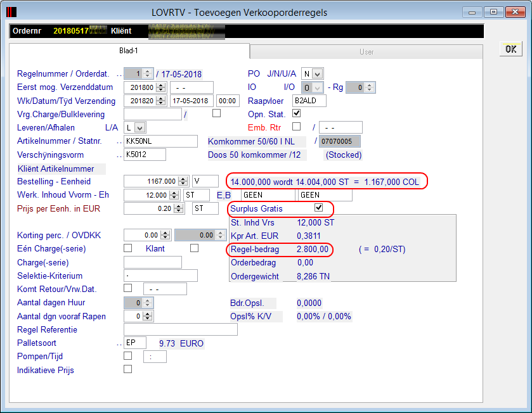The width and height of the screenshot is (532, 413).
Task: Click the Raapvloer field B2ALD
Action: click(x=309, y=101)
